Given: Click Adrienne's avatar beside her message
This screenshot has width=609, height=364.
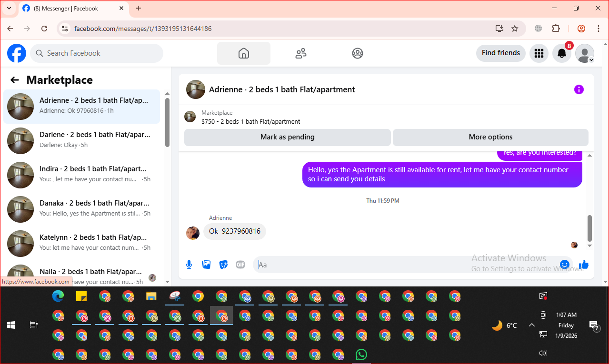Looking at the screenshot, I should (193, 233).
